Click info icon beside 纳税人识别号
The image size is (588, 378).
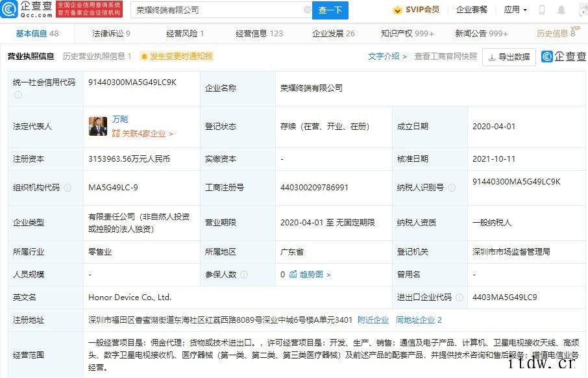pyautogui.click(x=452, y=188)
